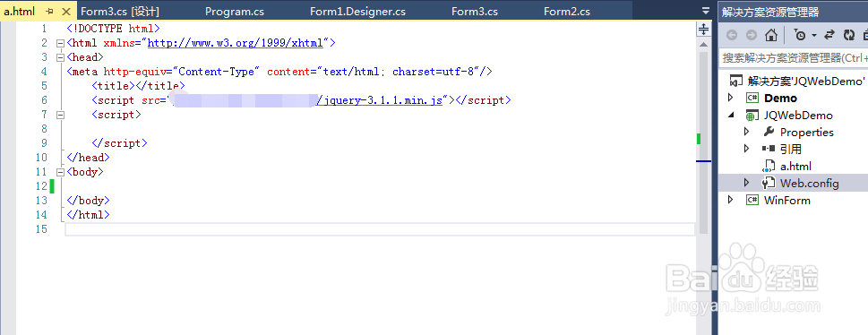868x335 pixels.
Task: Click the config file icon for Web.config
Action: pos(769,183)
